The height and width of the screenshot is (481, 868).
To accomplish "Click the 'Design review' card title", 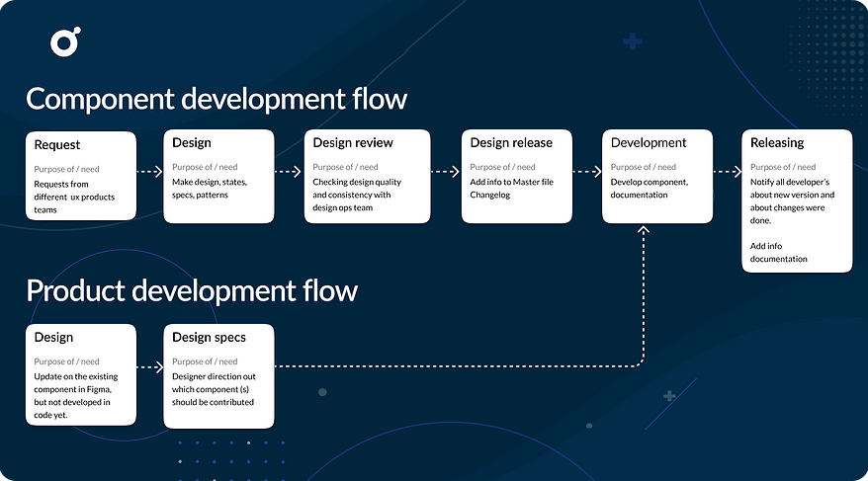I will point(353,142).
